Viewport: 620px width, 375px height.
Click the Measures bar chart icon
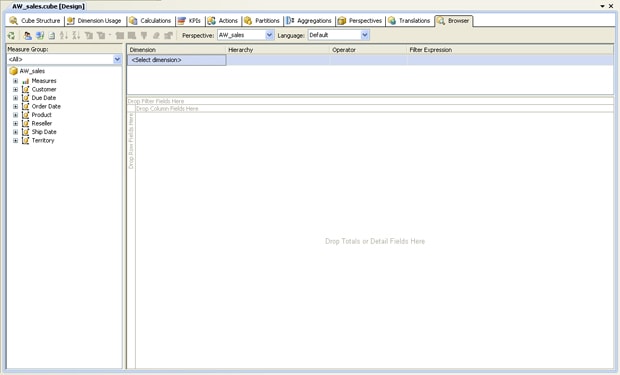pyautogui.click(x=25, y=81)
